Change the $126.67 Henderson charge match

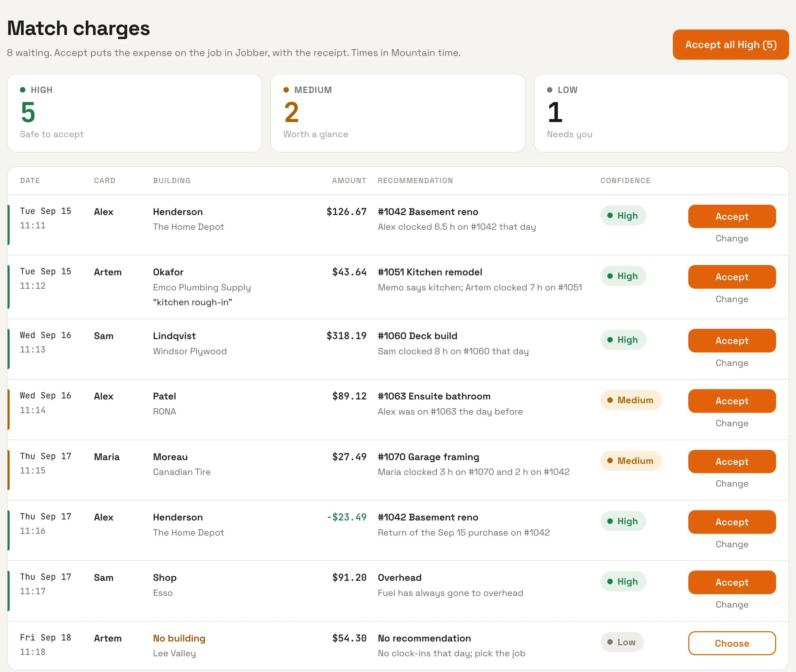click(731, 239)
